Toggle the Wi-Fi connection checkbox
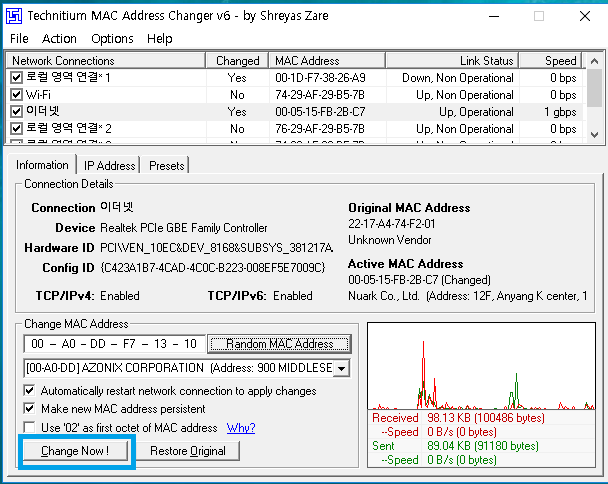The image size is (608, 484). (16, 95)
